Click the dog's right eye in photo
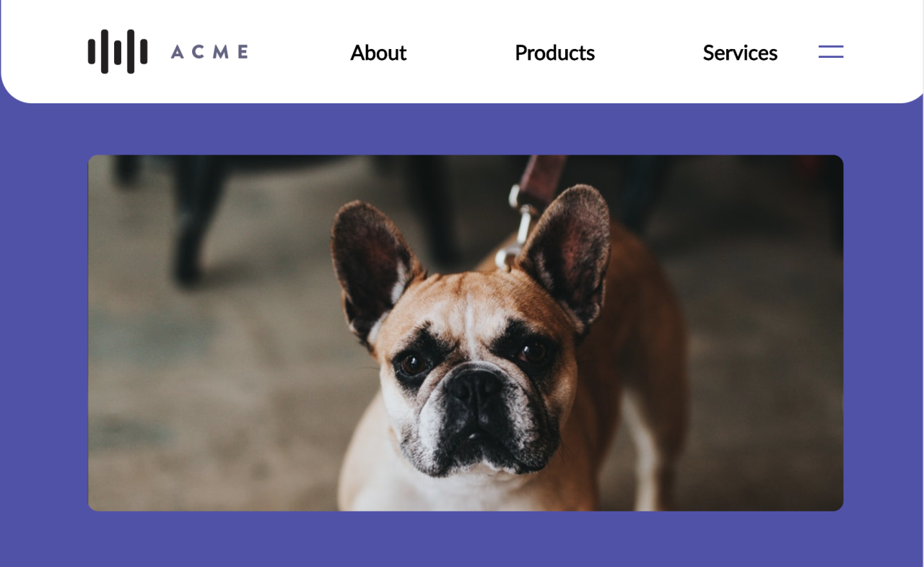This screenshot has height=567, width=924. [532, 352]
